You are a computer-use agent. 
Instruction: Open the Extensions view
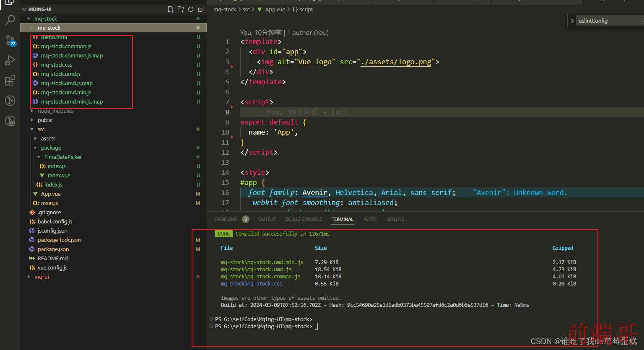pyautogui.click(x=10, y=80)
